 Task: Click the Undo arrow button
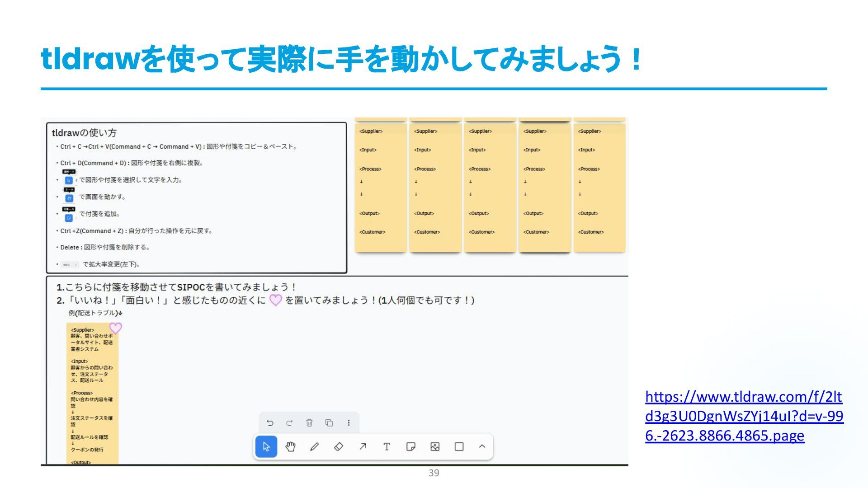click(270, 423)
